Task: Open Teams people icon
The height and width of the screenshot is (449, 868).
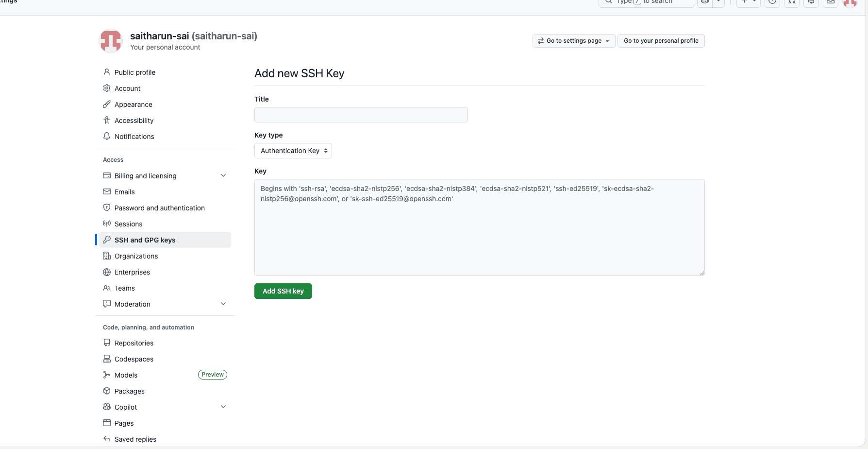Action: click(107, 288)
